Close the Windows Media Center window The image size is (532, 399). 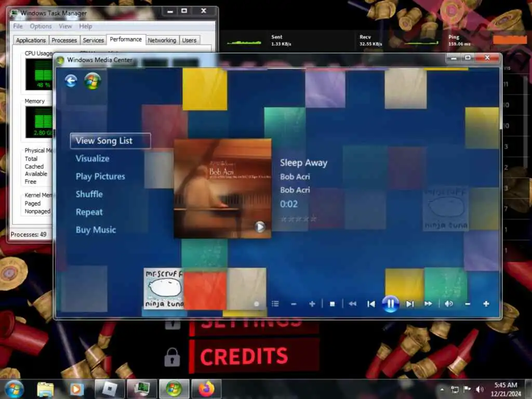point(487,58)
